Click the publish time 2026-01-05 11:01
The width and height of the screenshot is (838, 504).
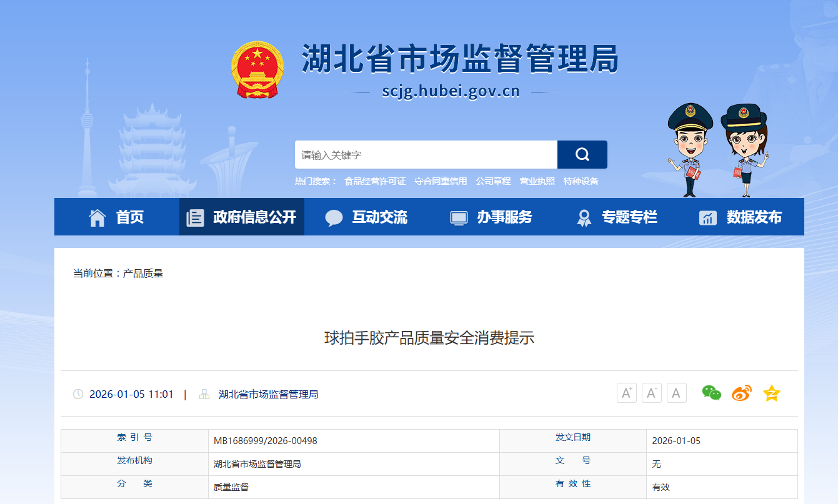[131, 394]
